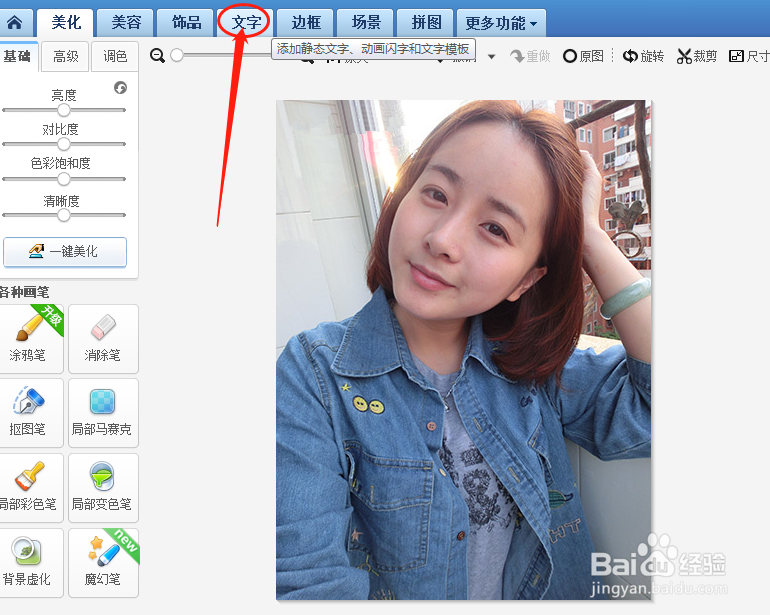Select the 涂鸦笔 graffiti brush
The width and height of the screenshot is (770, 615).
click(31, 338)
